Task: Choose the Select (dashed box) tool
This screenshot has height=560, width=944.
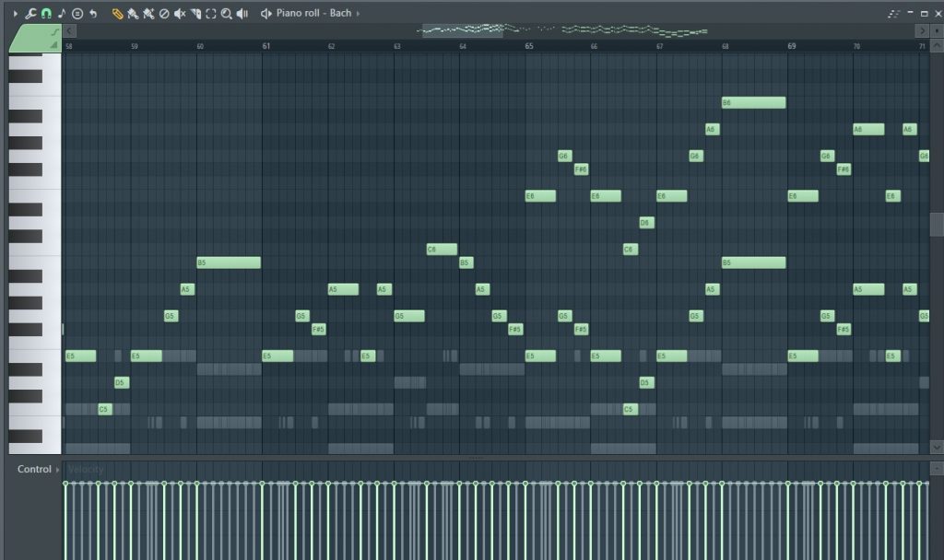Action: pos(211,14)
